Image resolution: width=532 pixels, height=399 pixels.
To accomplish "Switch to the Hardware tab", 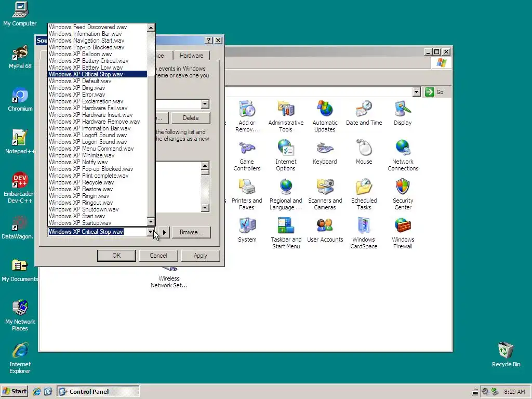I will point(191,56).
